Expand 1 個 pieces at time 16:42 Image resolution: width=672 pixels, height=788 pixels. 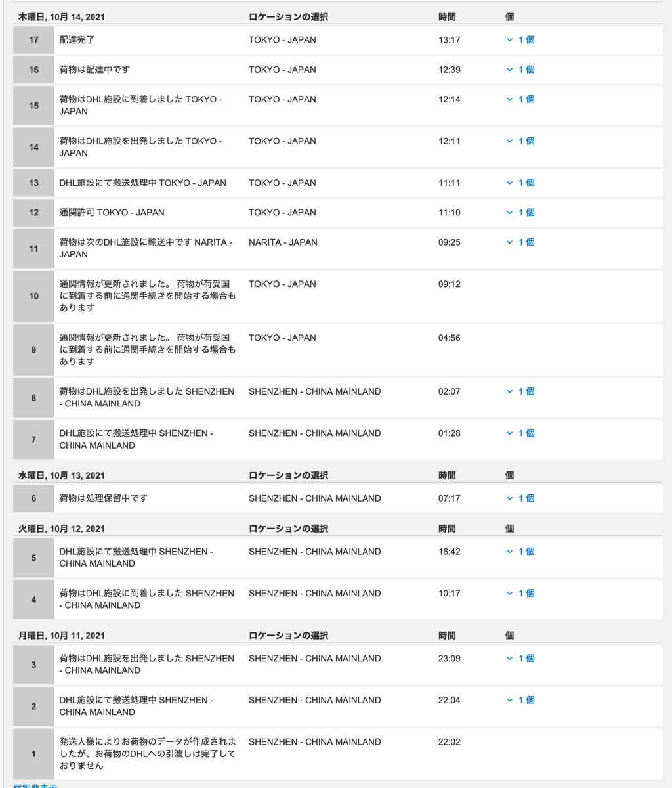520,552
